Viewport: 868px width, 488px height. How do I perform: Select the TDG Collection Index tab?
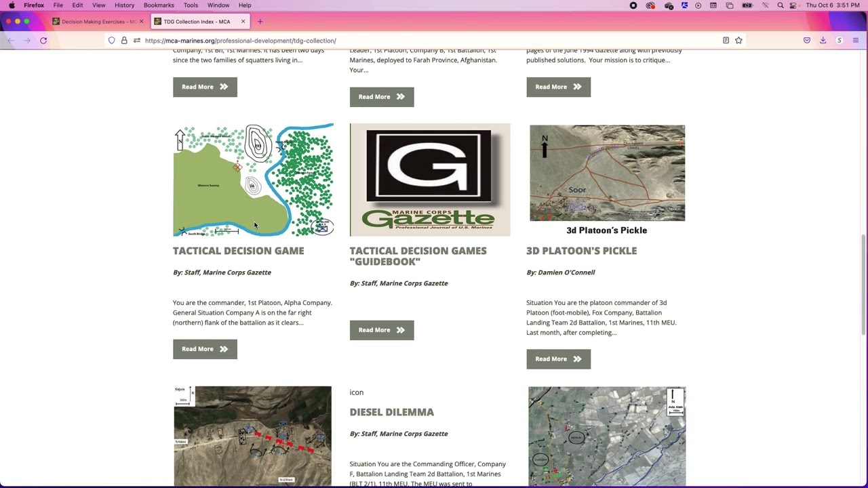pyautogui.click(x=200, y=22)
